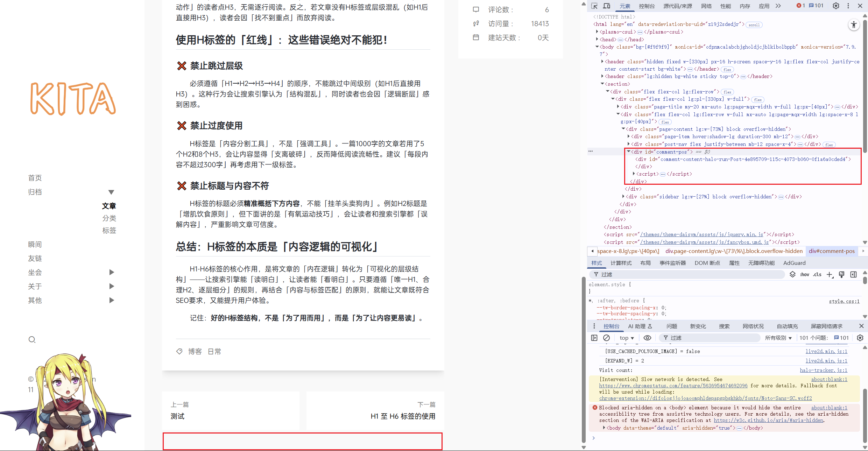The height and width of the screenshot is (451, 868).
Task: Select the 计算样式 styles pane tab
Action: 621,263
